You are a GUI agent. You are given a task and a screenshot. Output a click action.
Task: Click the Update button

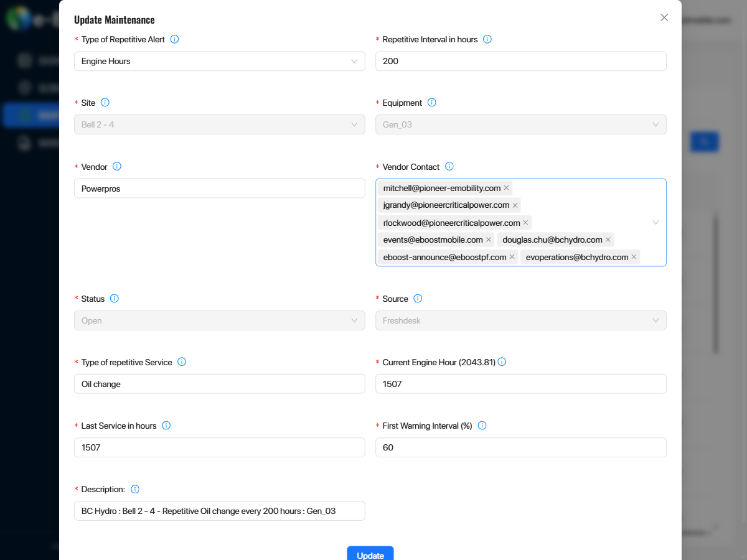coord(370,555)
